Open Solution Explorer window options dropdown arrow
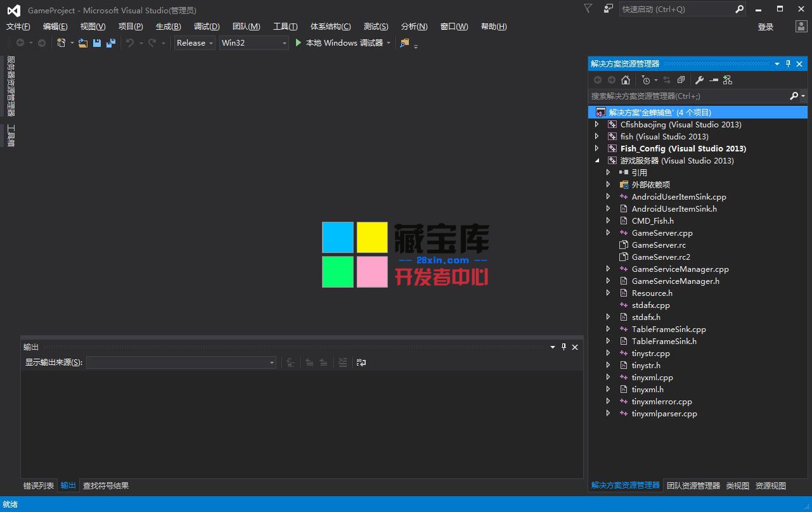Image resolution: width=812 pixels, height=512 pixels. (x=777, y=63)
